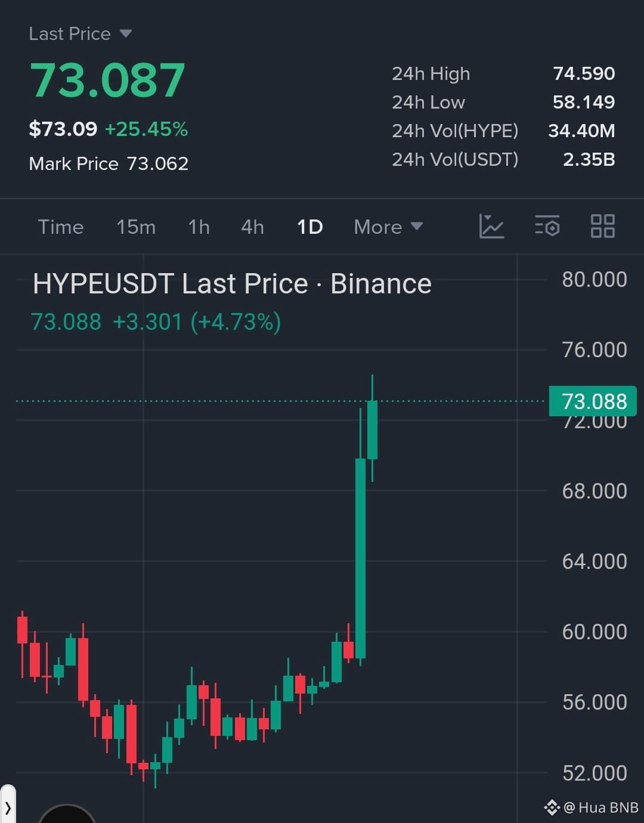
Task: Switch to multi-chart grid layout icon
Action: tap(602, 227)
